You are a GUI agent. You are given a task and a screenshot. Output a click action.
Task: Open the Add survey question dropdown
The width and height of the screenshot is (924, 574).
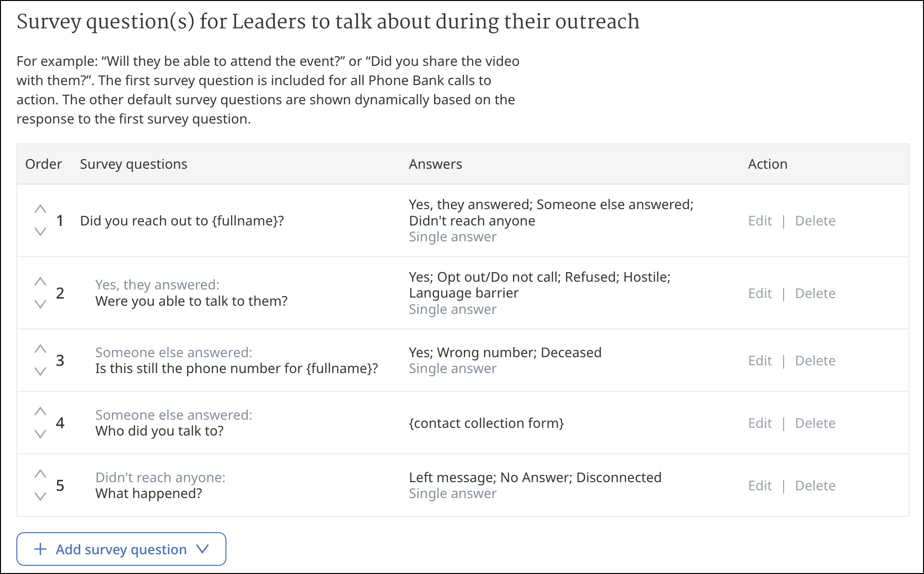pos(121,549)
